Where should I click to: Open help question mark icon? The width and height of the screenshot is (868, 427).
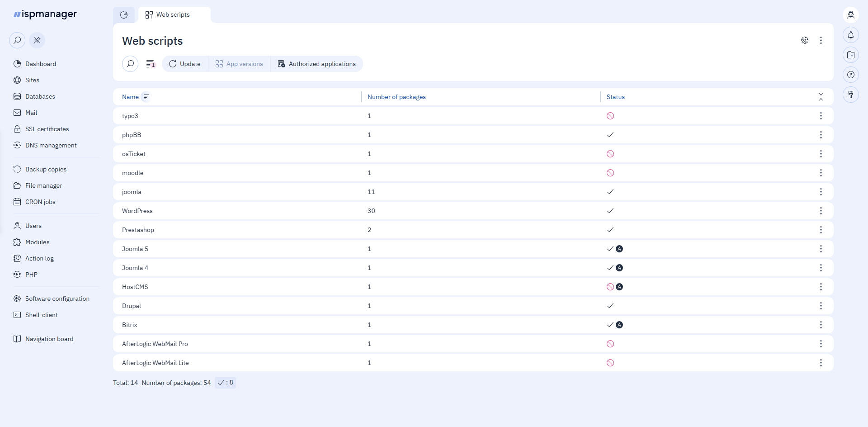[x=851, y=75]
